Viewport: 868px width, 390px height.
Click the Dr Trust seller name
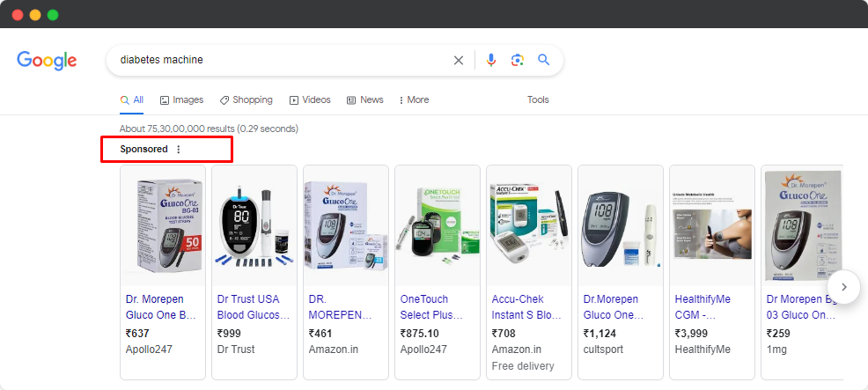(x=236, y=350)
